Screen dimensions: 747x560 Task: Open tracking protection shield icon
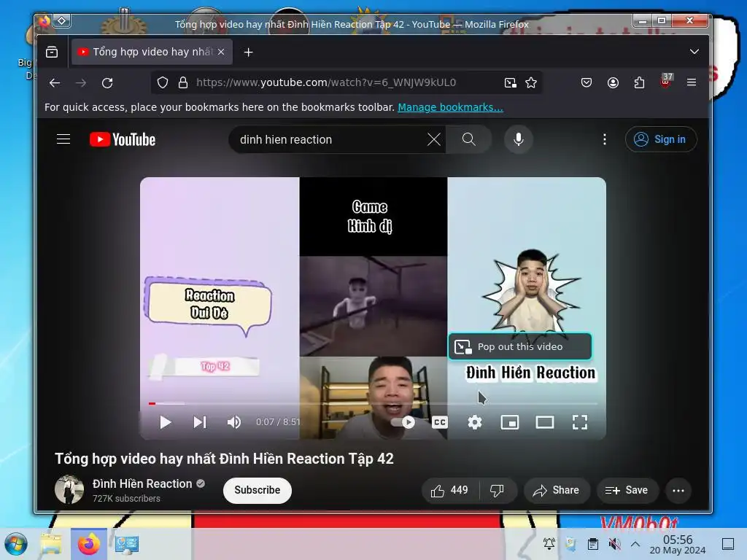tap(163, 83)
